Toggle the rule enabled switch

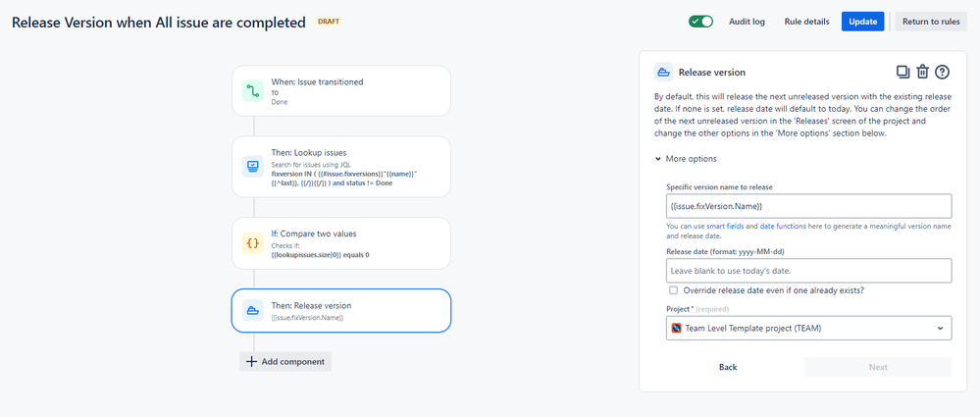(x=700, y=22)
